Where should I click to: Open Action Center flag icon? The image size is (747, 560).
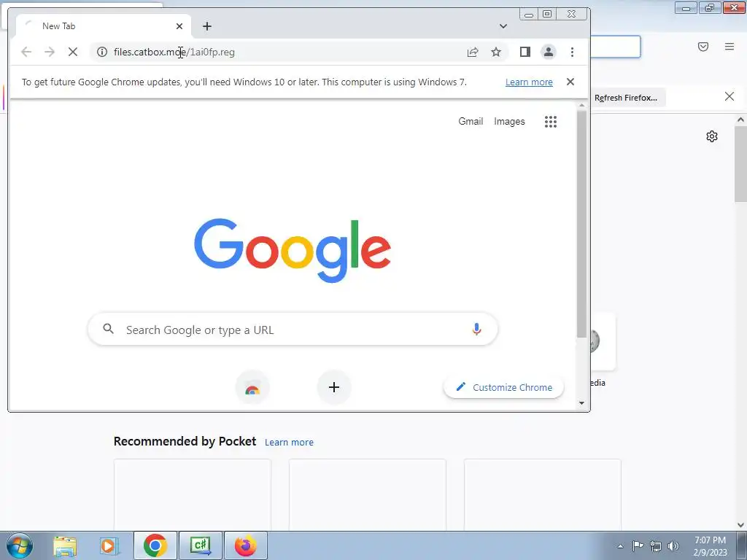pos(638,546)
